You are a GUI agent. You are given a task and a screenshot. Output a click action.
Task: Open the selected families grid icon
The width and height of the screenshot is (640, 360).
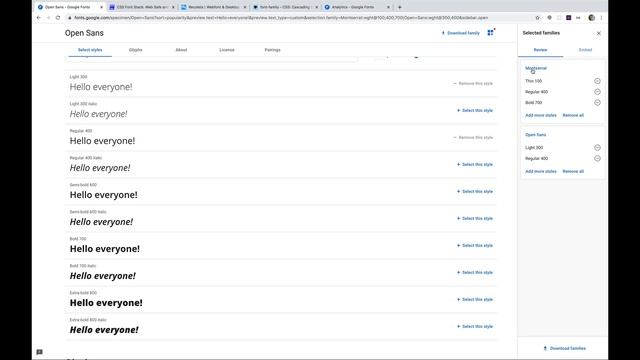[490, 33]
